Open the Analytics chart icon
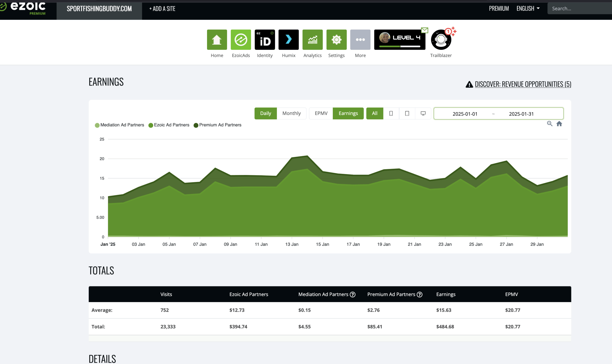The width and height of the screenshot is (612, 364). (312, 39)
